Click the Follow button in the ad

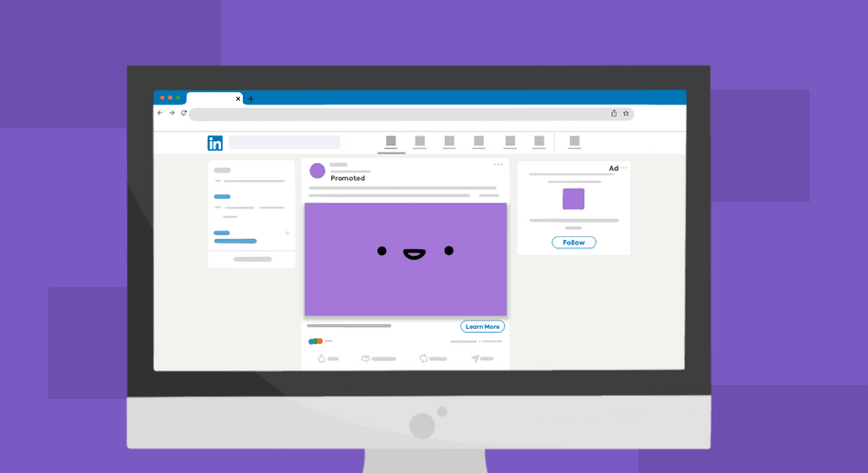click(574, 243)
